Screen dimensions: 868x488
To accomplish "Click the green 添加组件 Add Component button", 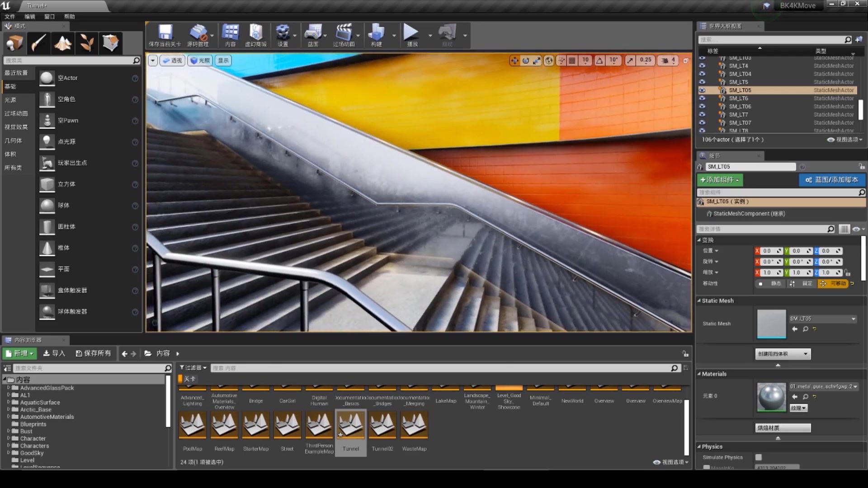I will (x=720, y=180).
